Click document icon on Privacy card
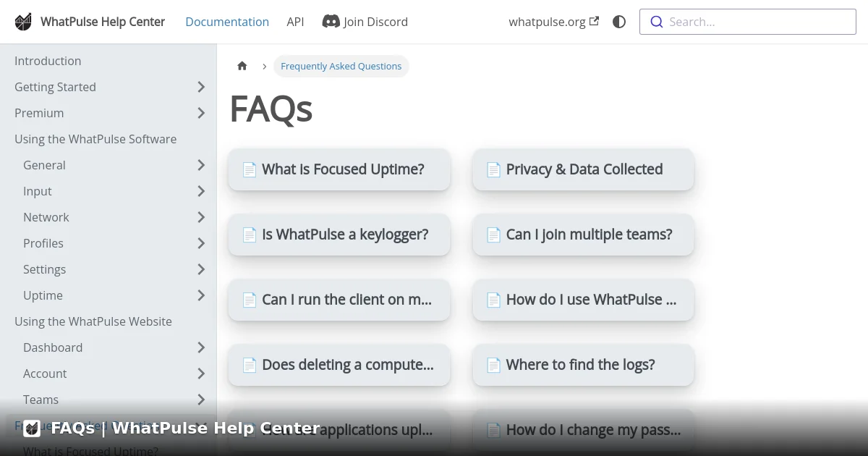The height and width of the screenshot is (456, 868). click(493, 169)
